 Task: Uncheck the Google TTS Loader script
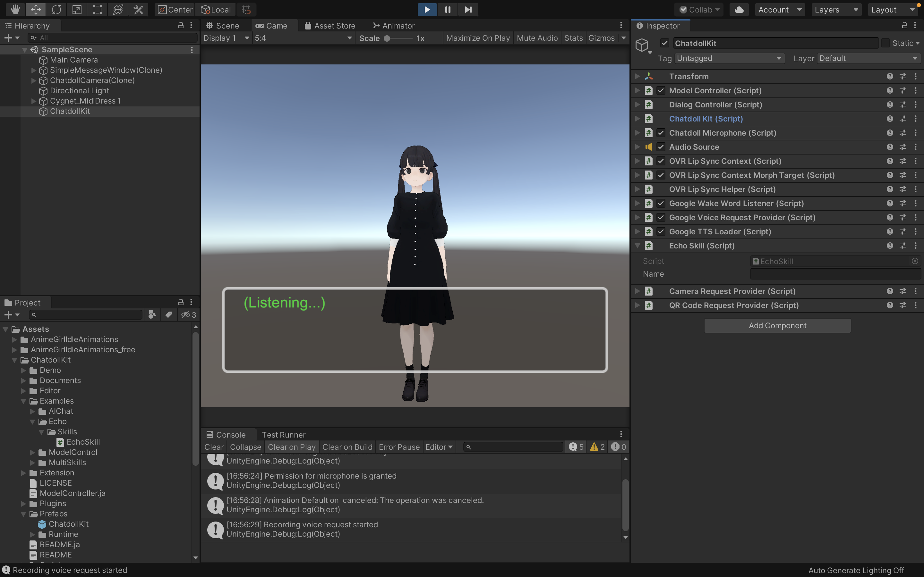661,232
